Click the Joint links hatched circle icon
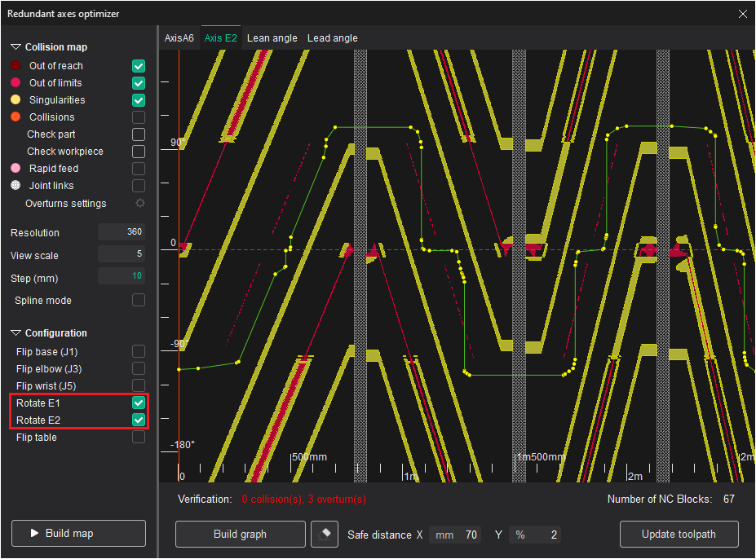Screen dimensions: 756x559 [15, 186]
